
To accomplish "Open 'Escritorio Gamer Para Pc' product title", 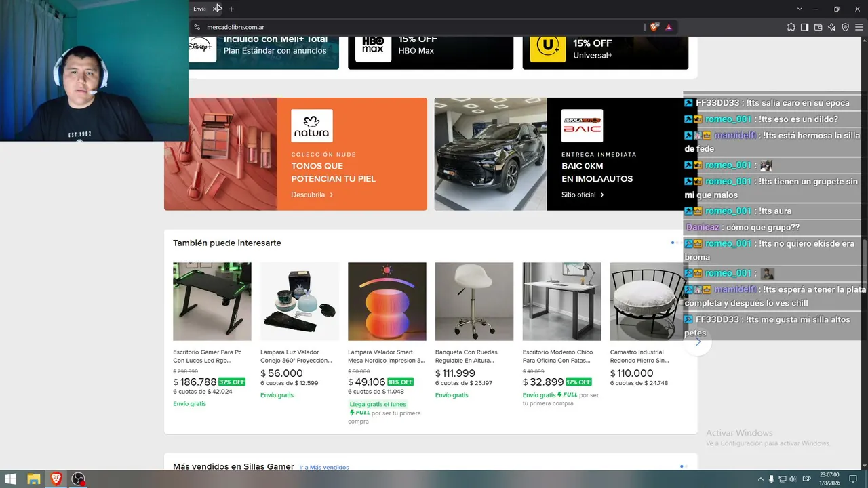I will (x=208, y=357).
